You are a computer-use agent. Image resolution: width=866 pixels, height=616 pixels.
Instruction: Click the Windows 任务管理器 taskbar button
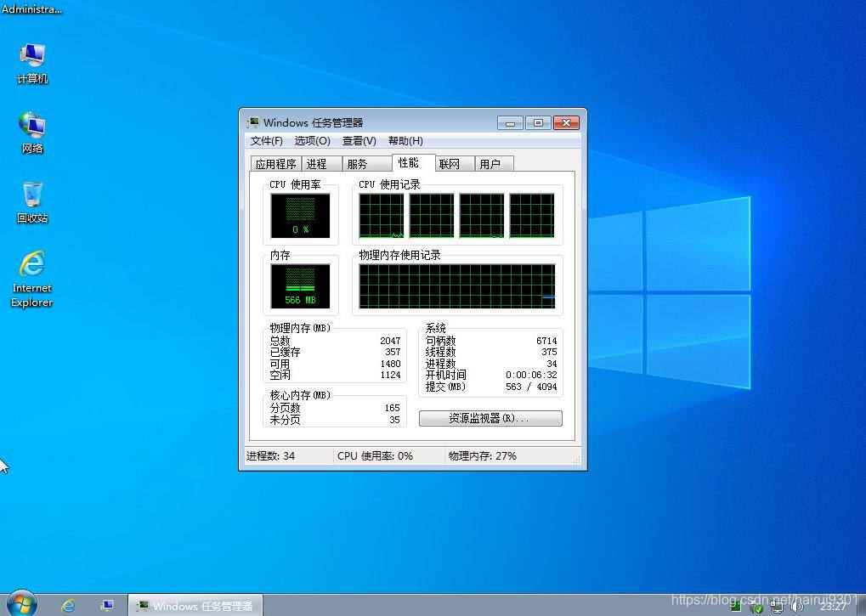(x=195, y=606)
